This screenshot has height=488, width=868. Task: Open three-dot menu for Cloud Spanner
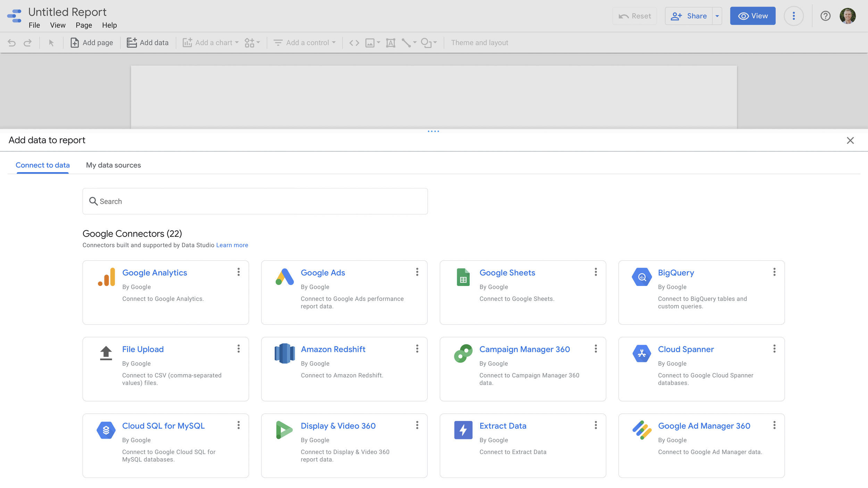tap(774, 349)
